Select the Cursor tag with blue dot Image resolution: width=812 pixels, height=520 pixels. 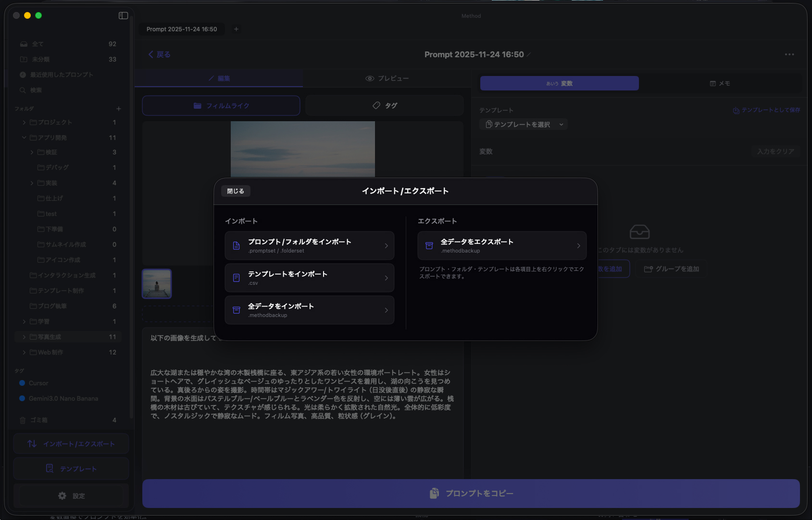point(38,383)
